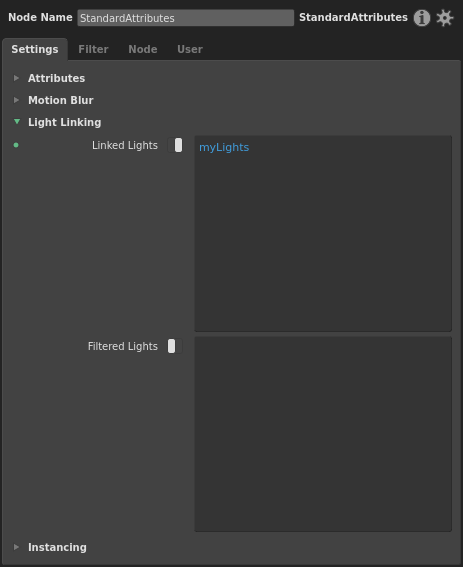Open the node info icon

(x=422, y=18)
